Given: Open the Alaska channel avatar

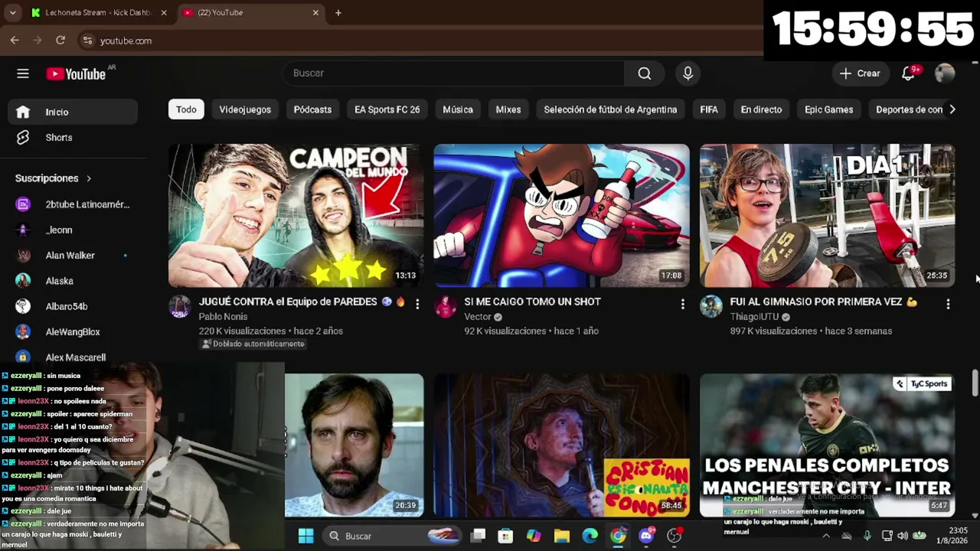Looking at the screenshot, I should pos(23,281).
